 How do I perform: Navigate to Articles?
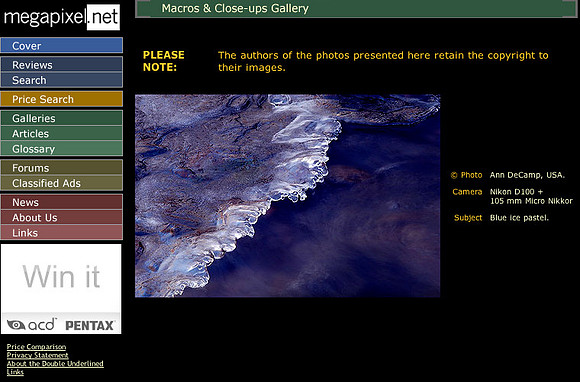[x=61, y=133]
